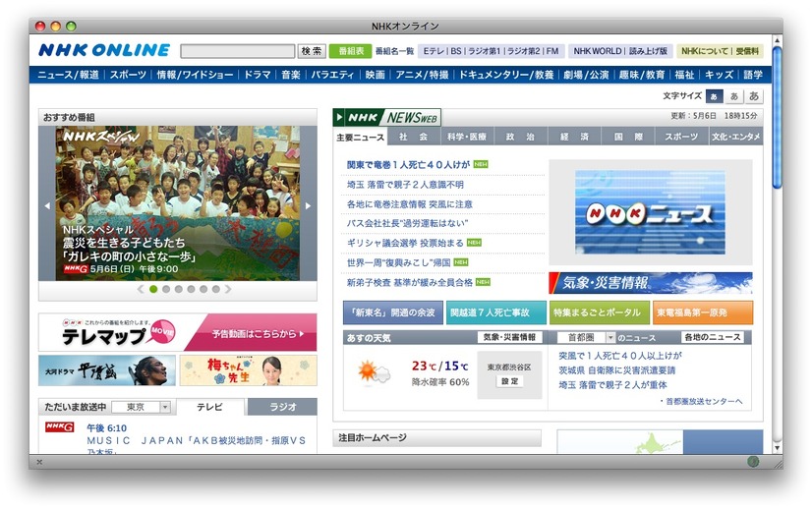Viewport: 812px width, 509px height.
Task: Select the sixth carousel page dot
Action: [x=215, y=289]
